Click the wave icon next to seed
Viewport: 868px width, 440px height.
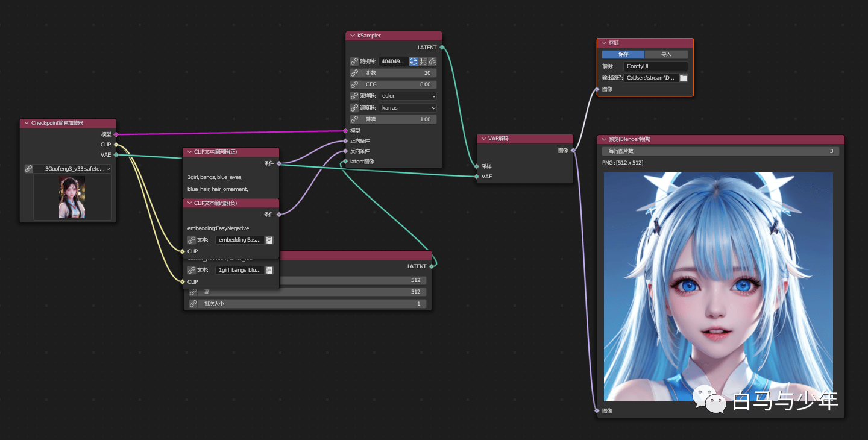[x=432, y=61]
